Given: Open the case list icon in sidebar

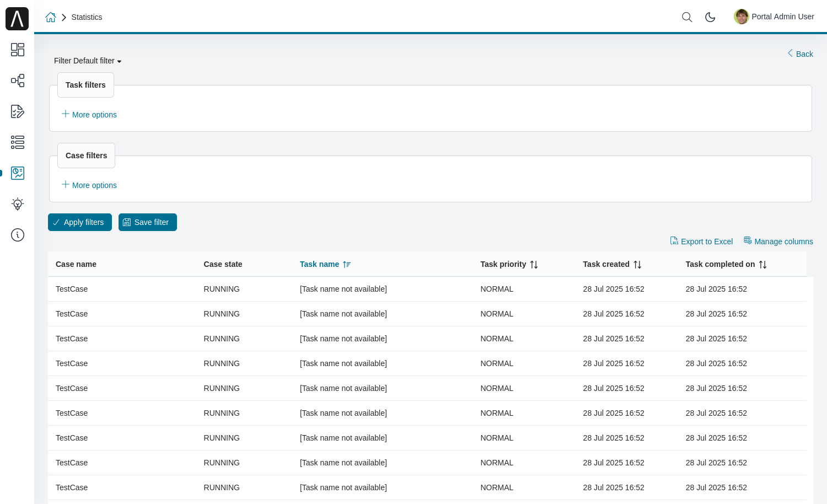Looking at the screenshot, I should [x=18, y=142].
